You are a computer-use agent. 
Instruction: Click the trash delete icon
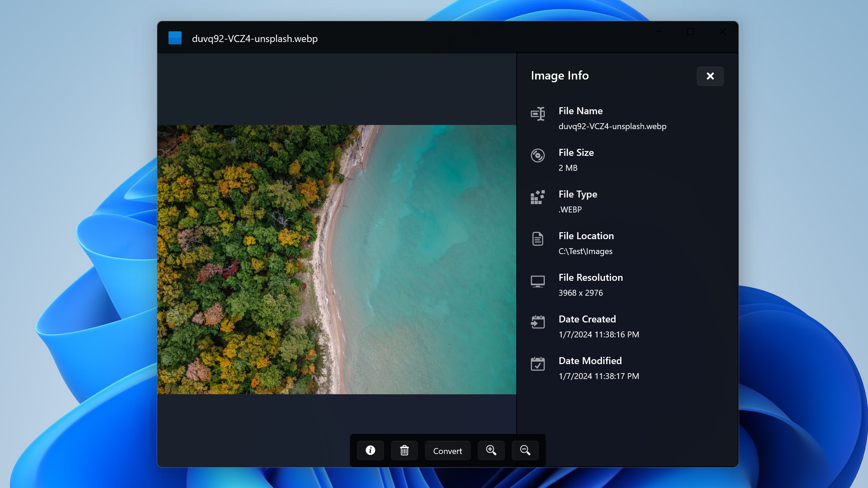[x=404, y=451]
